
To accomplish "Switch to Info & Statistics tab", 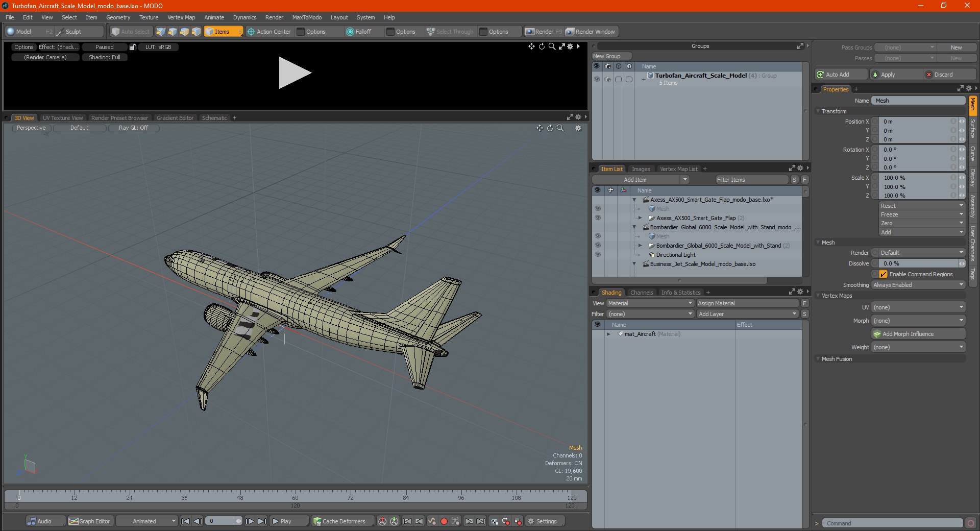I will [681, 293].
